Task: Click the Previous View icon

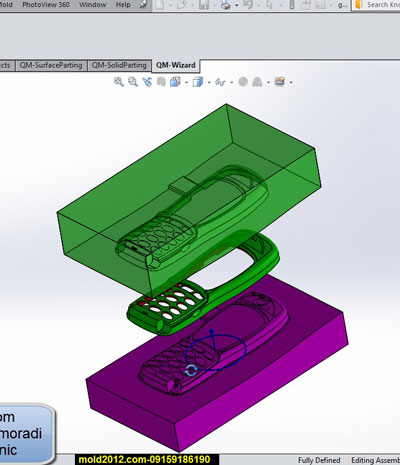Action: (147, 82)
